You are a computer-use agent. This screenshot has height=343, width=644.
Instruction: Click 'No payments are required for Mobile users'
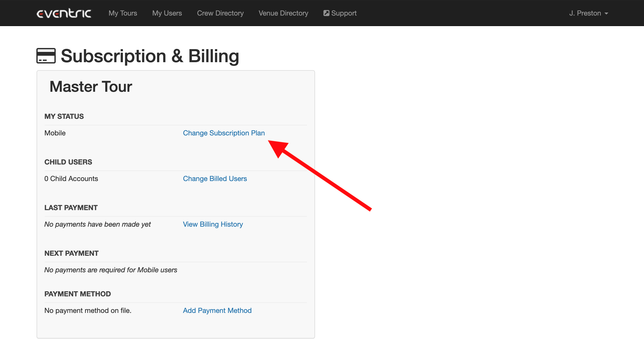pyautogui.click(x=111, y=270)
